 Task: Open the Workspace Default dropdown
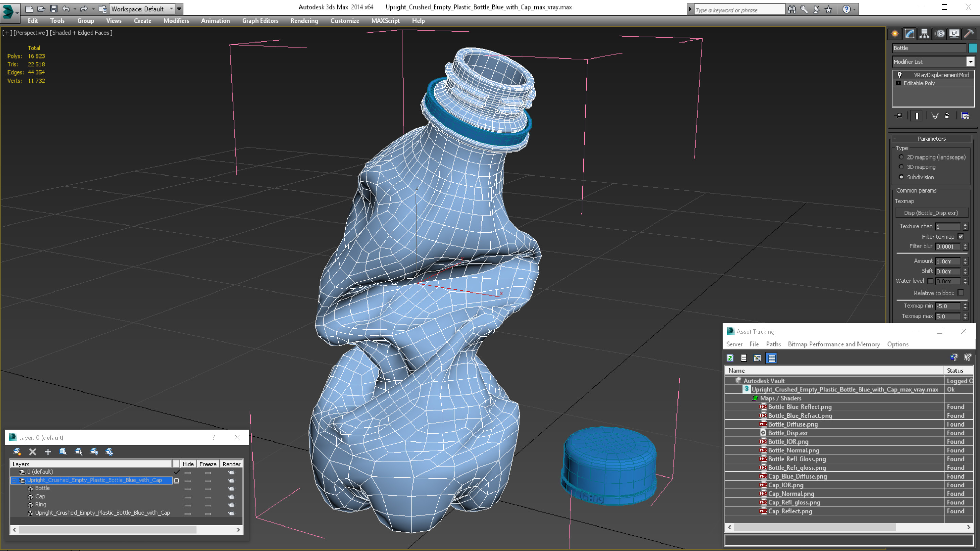coord(171,9)
